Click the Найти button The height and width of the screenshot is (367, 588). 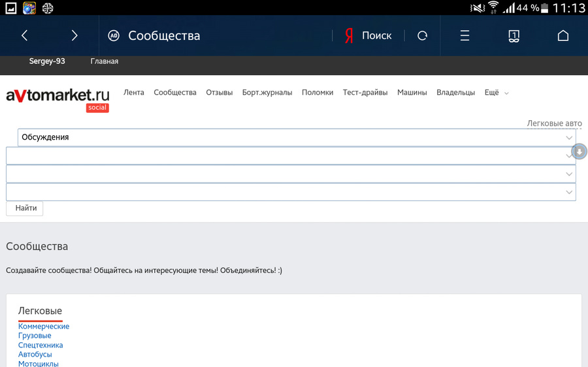[25, 208]
